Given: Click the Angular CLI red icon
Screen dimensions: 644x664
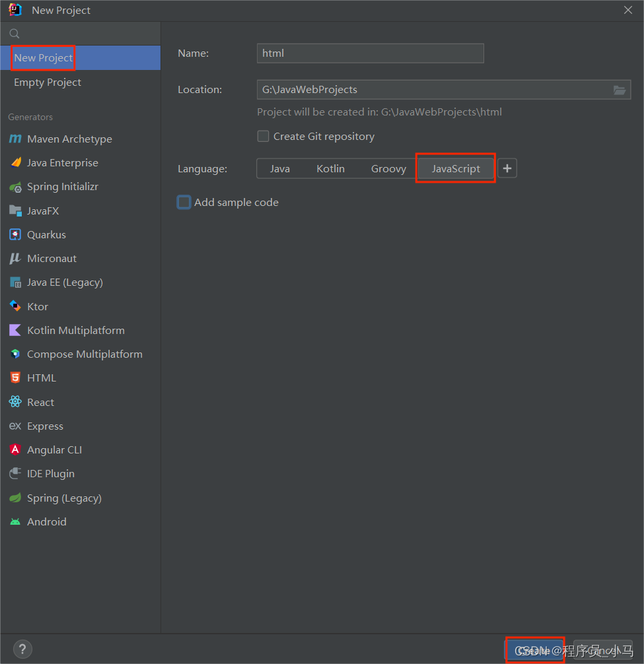Looking at the screenshot, I should [x=15, y=449].
